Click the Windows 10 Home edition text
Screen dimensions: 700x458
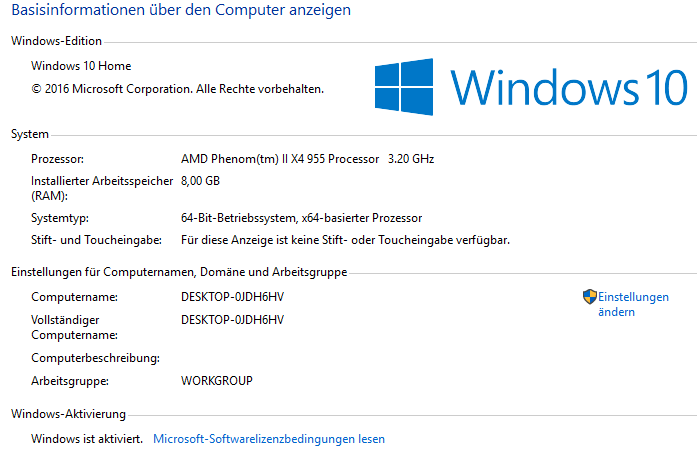pyautogui.click(x=81, y=66)
